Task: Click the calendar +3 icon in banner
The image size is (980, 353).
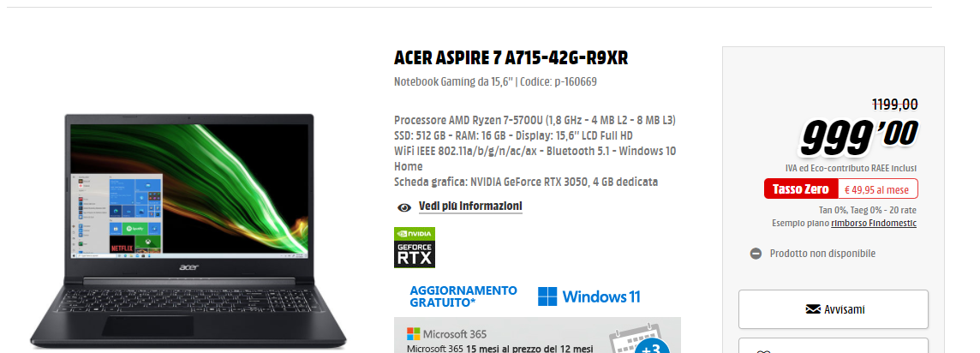Action: [x=639, y=339]
